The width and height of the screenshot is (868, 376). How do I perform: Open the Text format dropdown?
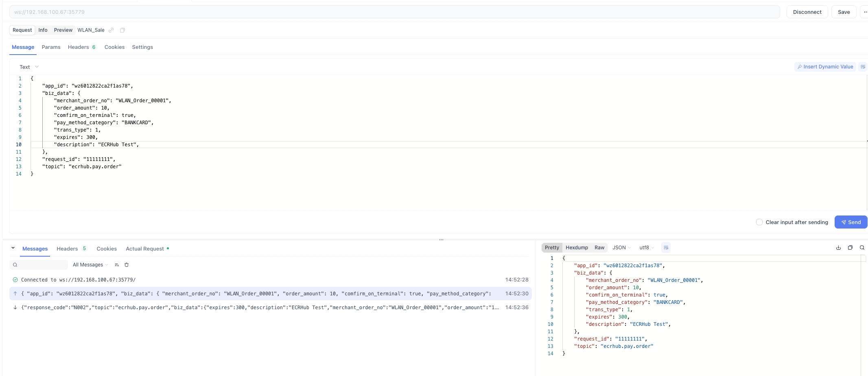tap(29, 67)
